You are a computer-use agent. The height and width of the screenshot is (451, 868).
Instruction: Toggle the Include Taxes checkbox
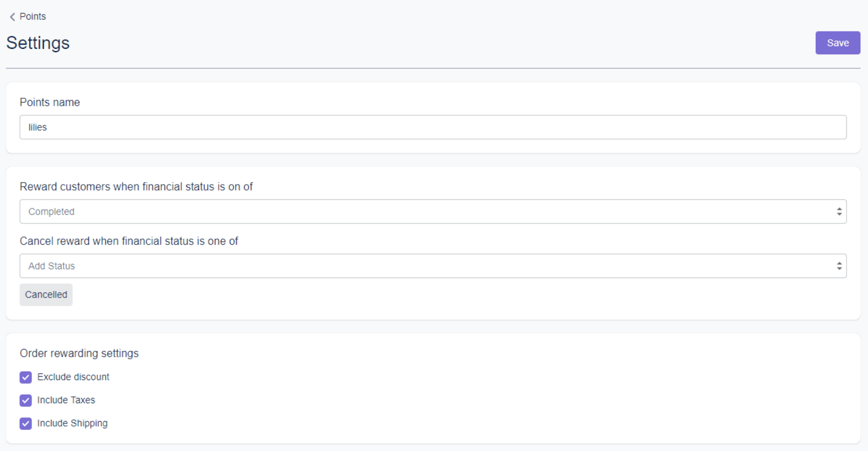click(25, 401)
